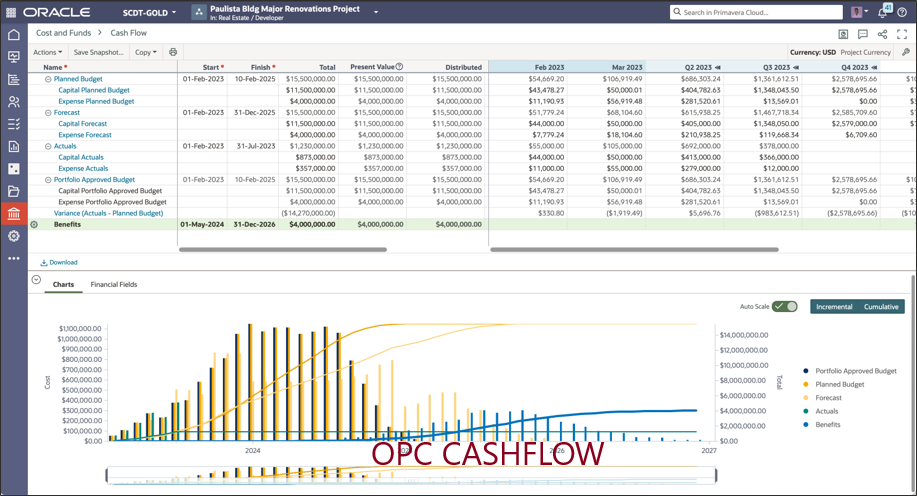This screenshot has height=496, width=917.
Task: Collapse the Planned Budget row
Action: tap(48, 78)
